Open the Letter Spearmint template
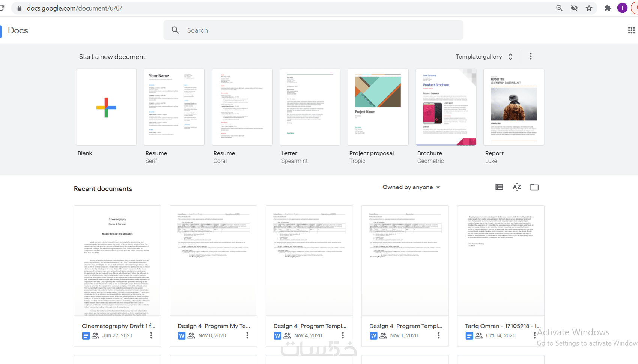This screenshot has width=638, height=364. point(310,107)
